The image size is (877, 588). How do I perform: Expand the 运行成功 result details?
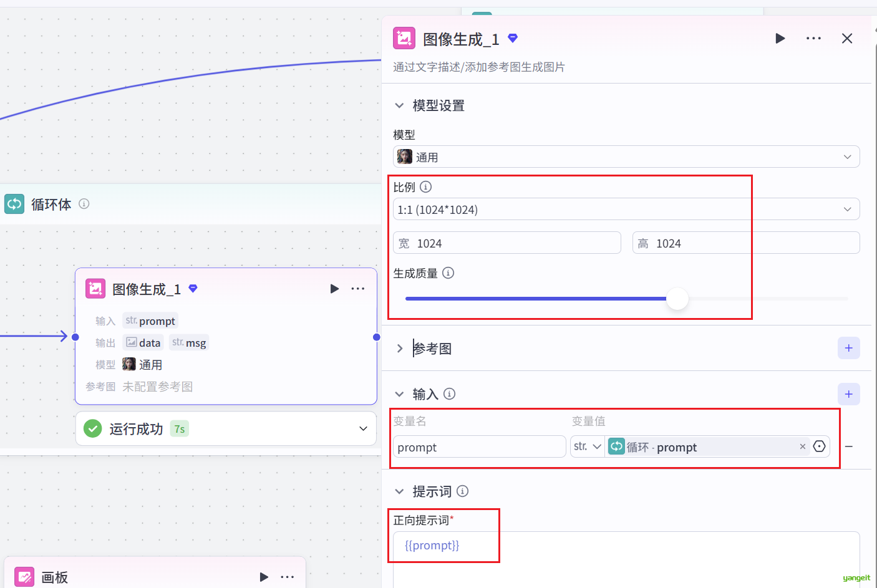(363, 429)
